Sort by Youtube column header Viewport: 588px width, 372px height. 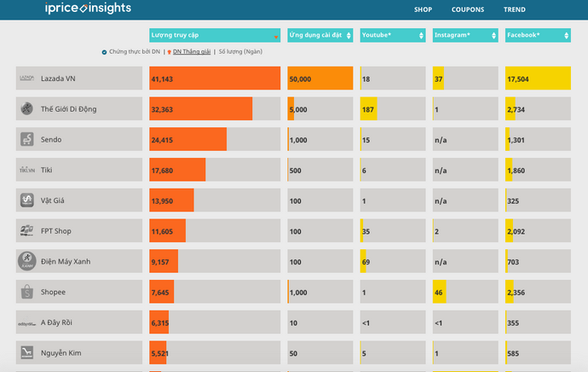pyautogui.click(x=392, y=36)
